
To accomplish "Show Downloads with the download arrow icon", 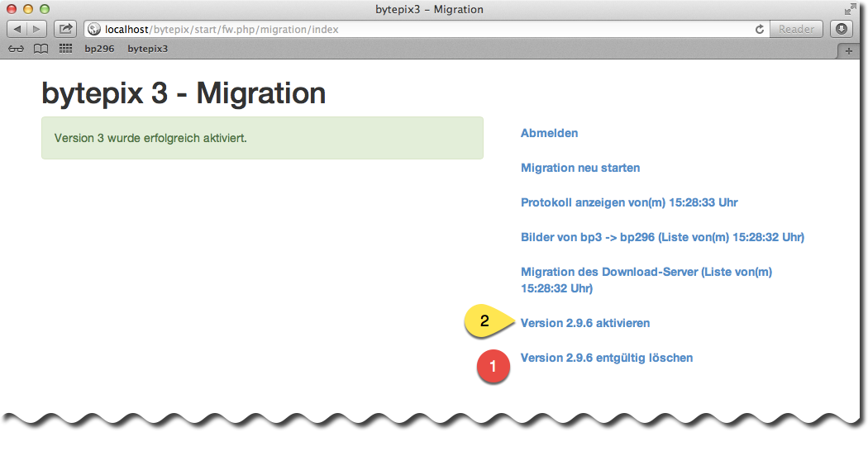I will pos(841,29).
